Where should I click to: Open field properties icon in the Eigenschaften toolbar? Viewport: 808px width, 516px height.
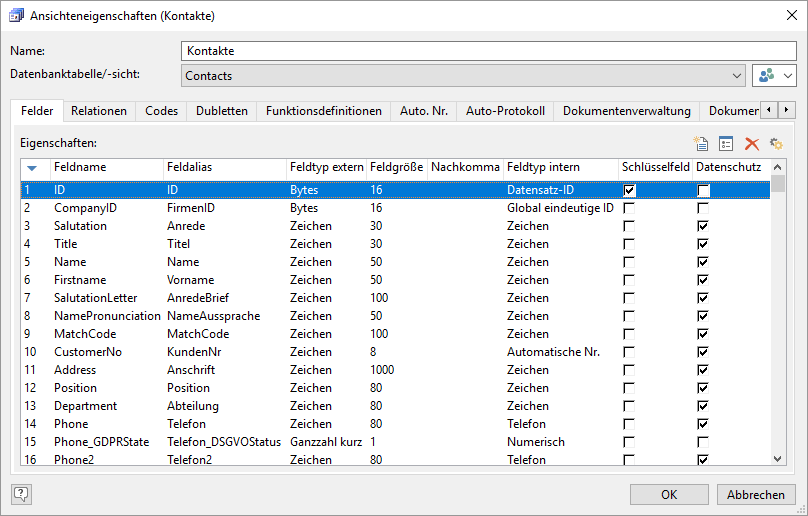pos(727,144)
